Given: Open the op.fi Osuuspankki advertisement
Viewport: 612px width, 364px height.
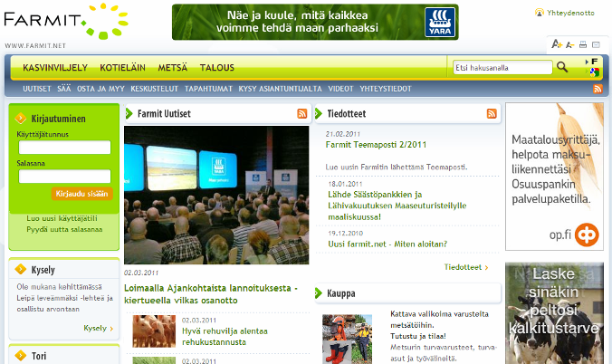Looking at the screenshot, I should click(554, 177).
